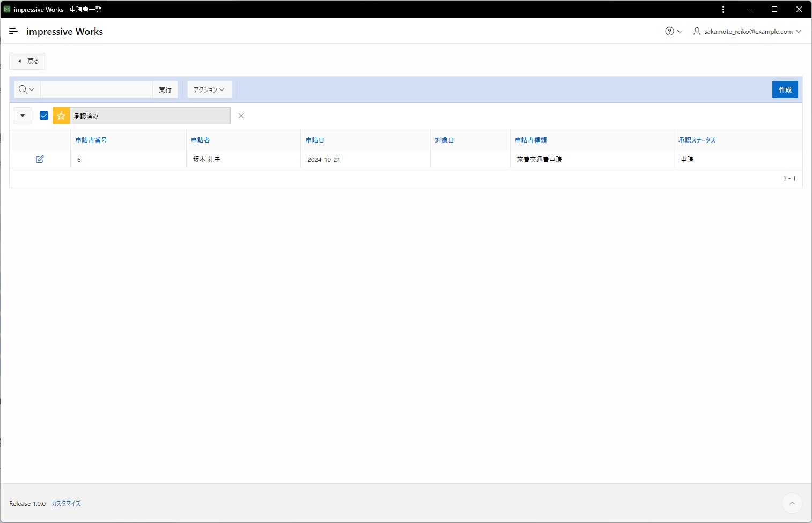This screenshot has width=812, height=523.
Task: Maximize the impressive Works window
Action: 774,9
